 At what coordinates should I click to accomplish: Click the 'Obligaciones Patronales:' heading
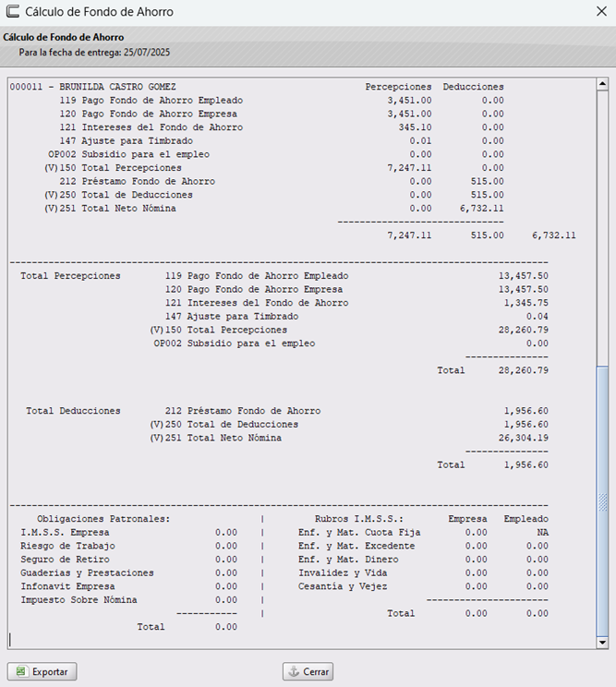point(103,519)
